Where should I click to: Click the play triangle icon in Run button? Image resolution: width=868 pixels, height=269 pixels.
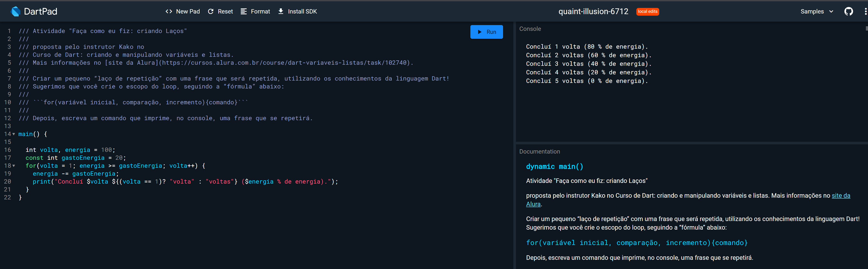click(480, 32)
